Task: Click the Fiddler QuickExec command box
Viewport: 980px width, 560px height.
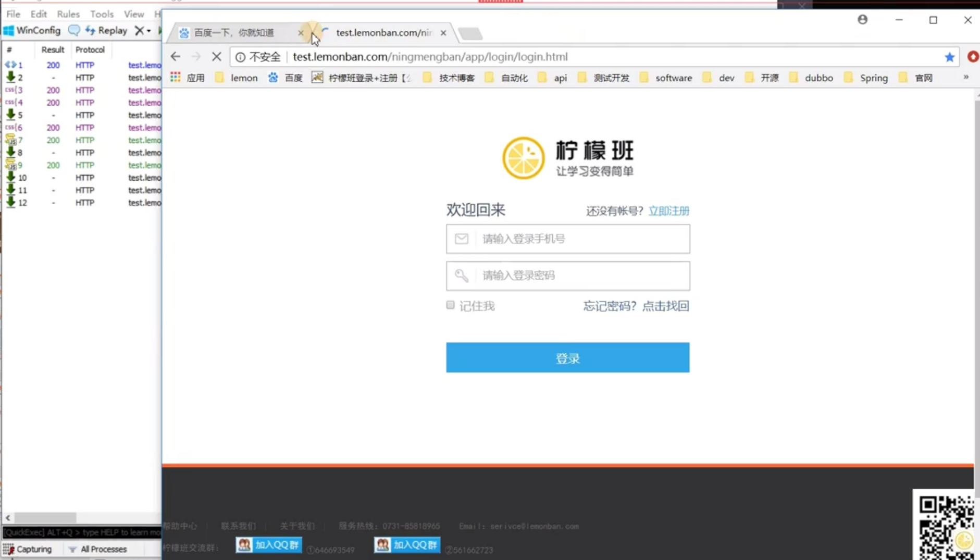Action: 82,532
